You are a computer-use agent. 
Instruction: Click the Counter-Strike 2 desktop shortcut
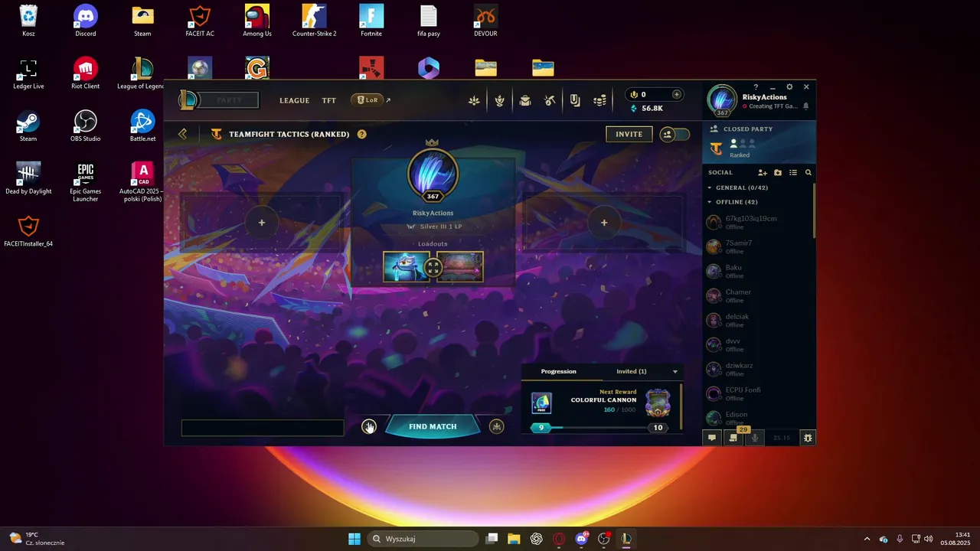click(x=314, y=21)
